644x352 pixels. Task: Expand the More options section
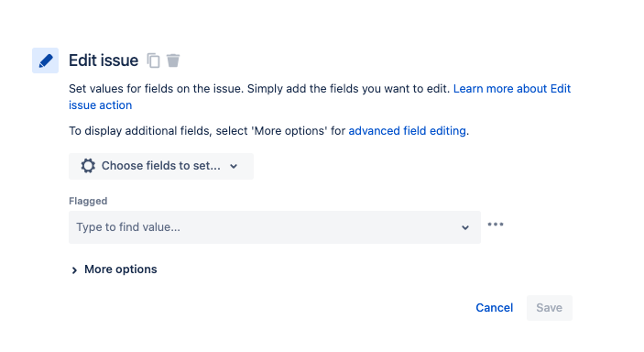coord(114,269)
